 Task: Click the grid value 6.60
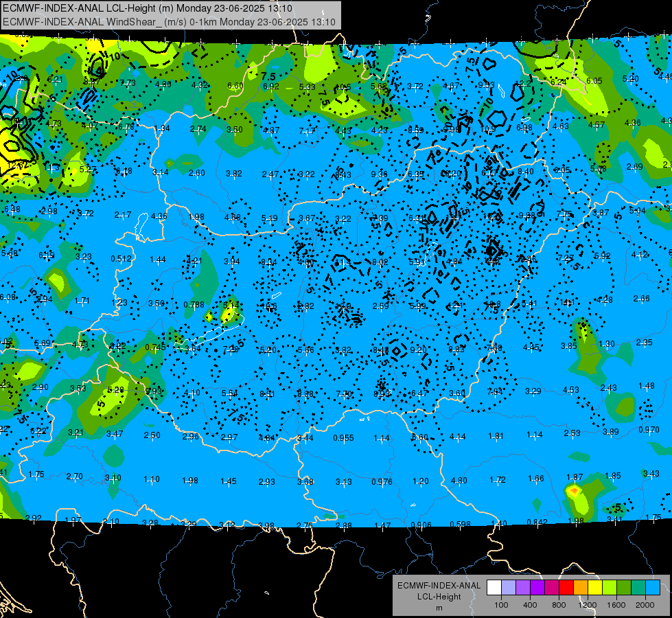(x=235, y=86)
